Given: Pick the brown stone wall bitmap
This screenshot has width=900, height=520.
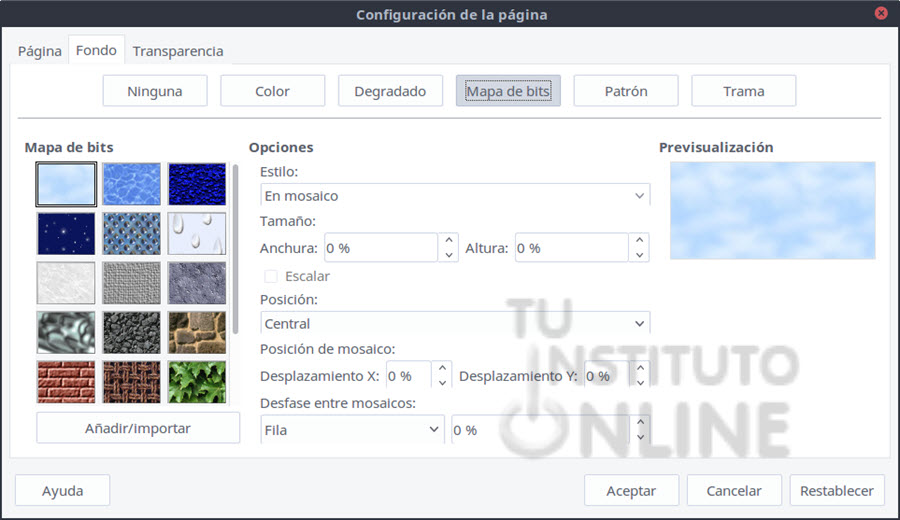Looking at the screenshot, I should (197, 332).
